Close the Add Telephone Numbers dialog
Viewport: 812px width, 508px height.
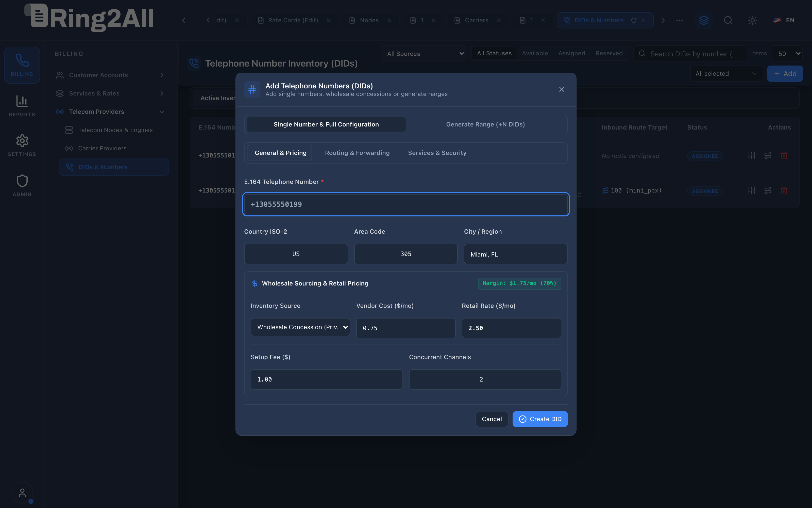pyautogui.click(x=562, y=89)
